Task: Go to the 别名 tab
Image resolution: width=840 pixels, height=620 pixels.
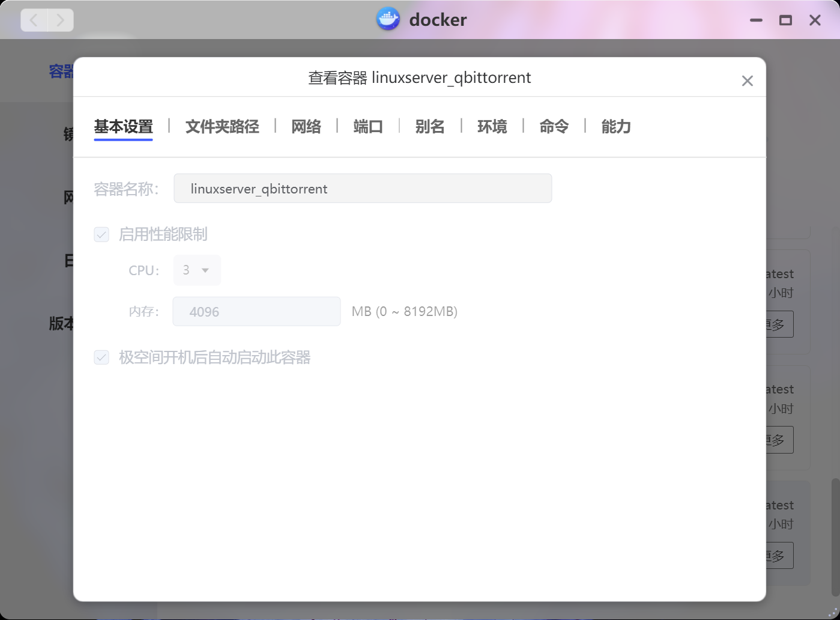Action: [x=430, y=127]
